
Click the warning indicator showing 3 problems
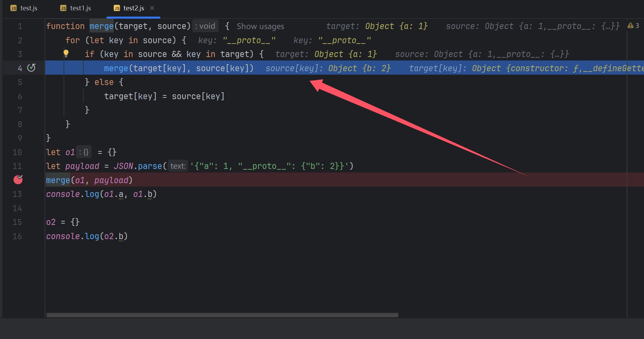[x=633, y=26]
